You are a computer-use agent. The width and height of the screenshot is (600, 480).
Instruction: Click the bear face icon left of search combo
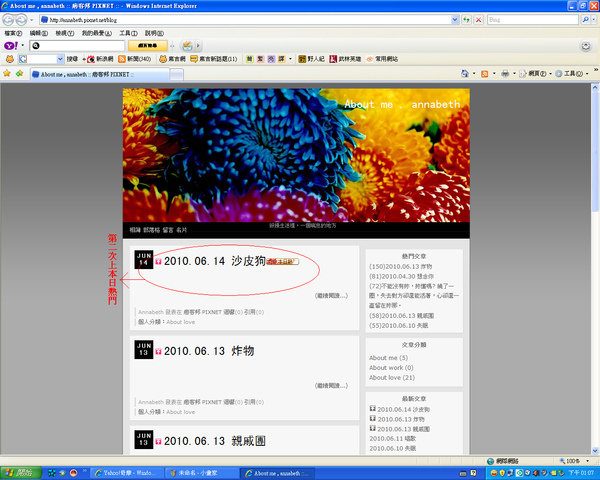10,59
